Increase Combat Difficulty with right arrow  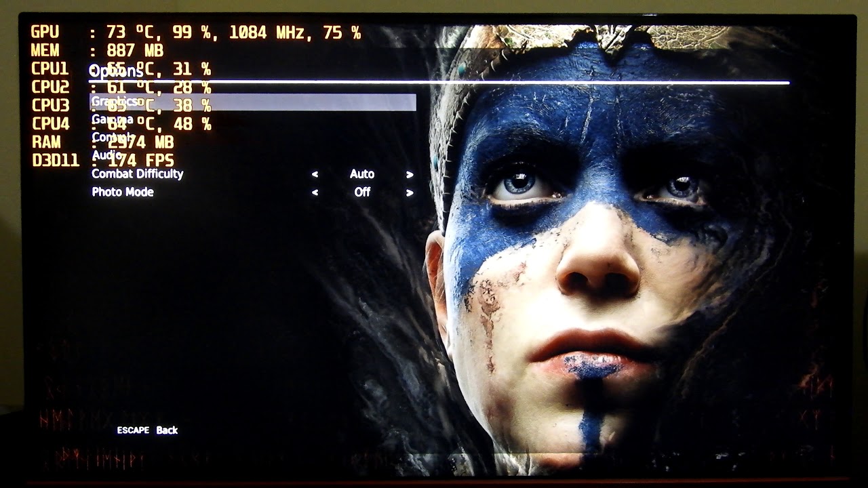pos(410,175)
